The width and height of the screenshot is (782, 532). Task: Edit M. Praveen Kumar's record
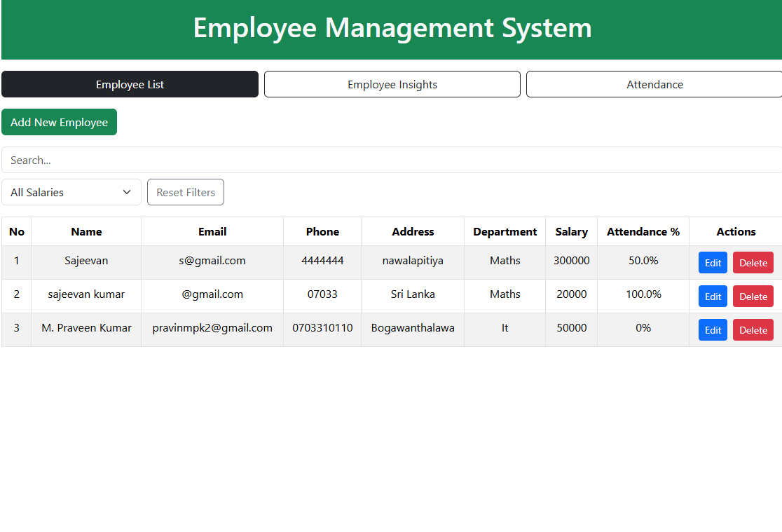(713, 330)
